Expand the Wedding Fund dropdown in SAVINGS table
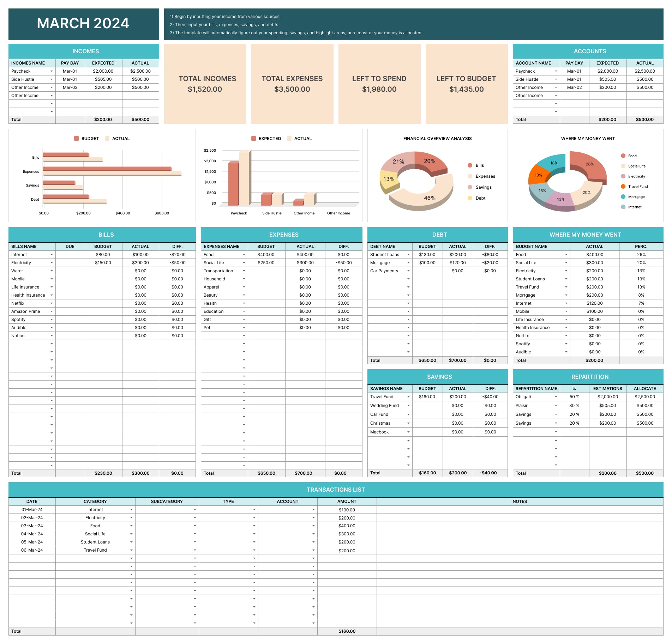 408,406
